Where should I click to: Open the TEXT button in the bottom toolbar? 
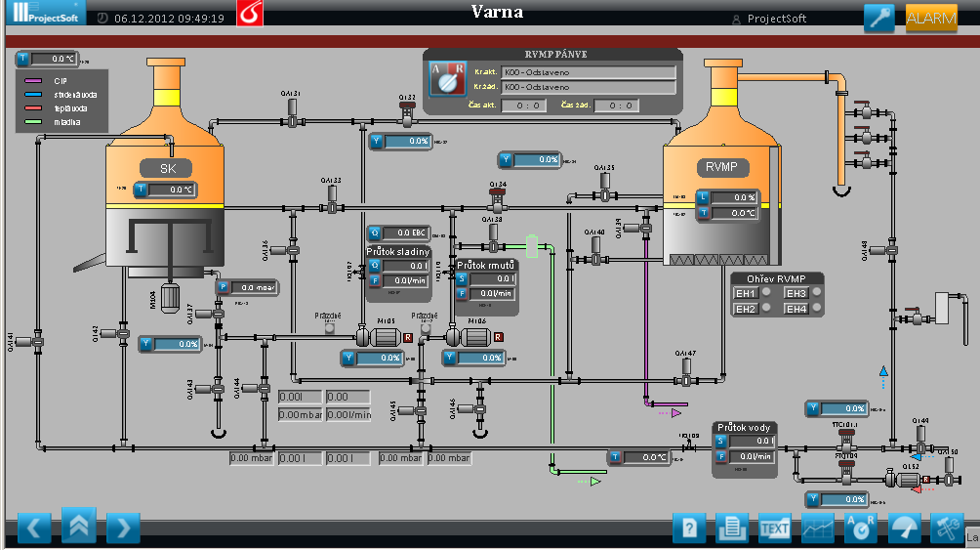775,529
